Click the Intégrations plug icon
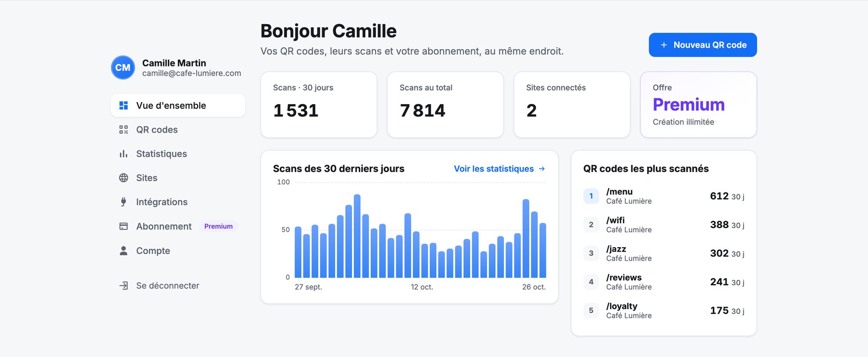The width and height of the screenshot is (868, 357). tap(123, 202)
